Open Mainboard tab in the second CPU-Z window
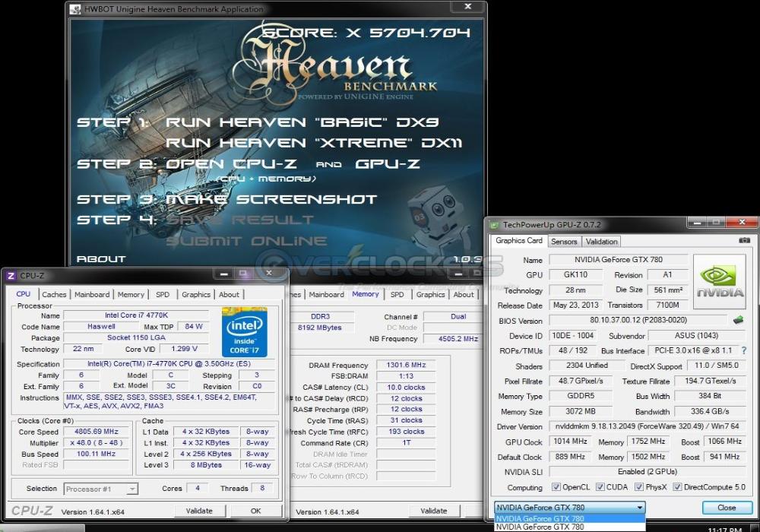The height and width of the screenshot is (532, 760). tap(327, 295)
